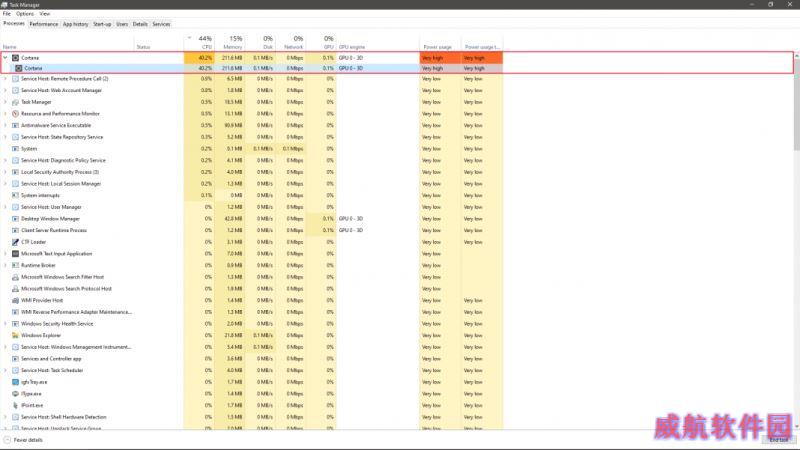Click the Task Manager title bar icon
Image resolution: width=800 pixels, height=450 pixels.
(5, 5)
